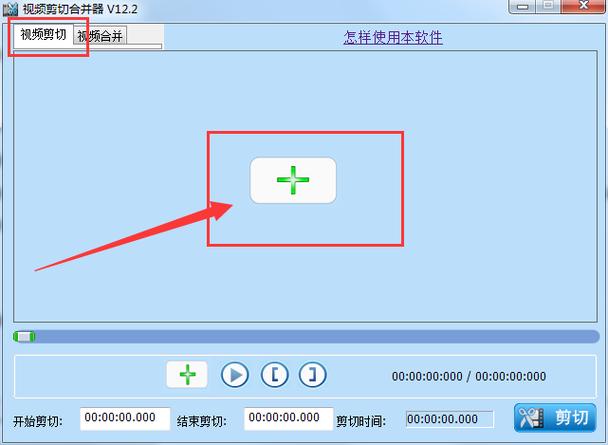Click the current playback time display

tap(427, 376)
